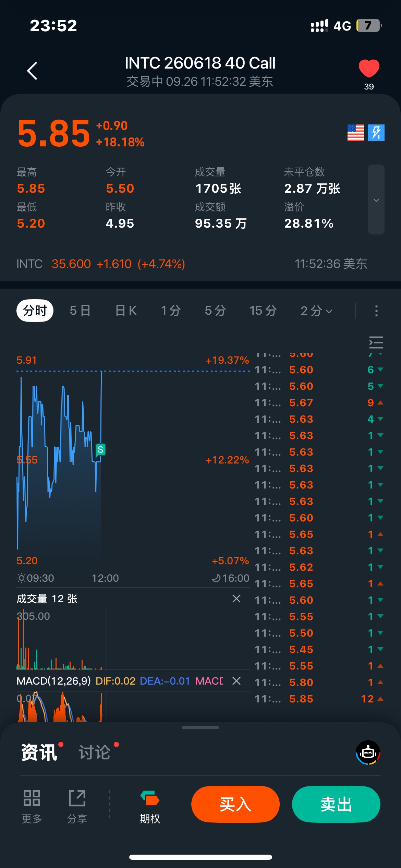Tap the 分享 share icon
This screenshot has width=401, height=868.
click(77, 799)
